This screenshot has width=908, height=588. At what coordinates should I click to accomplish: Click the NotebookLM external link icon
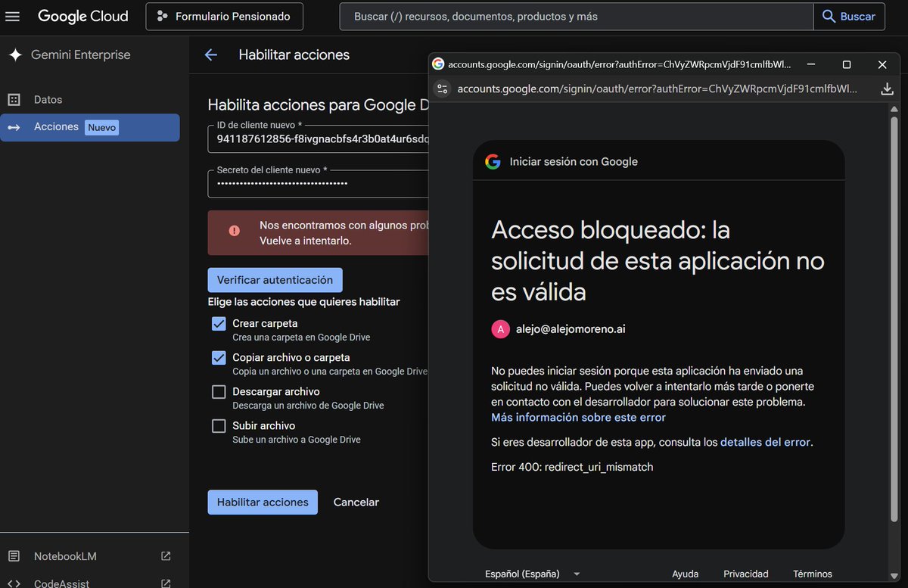click(166, 556)
